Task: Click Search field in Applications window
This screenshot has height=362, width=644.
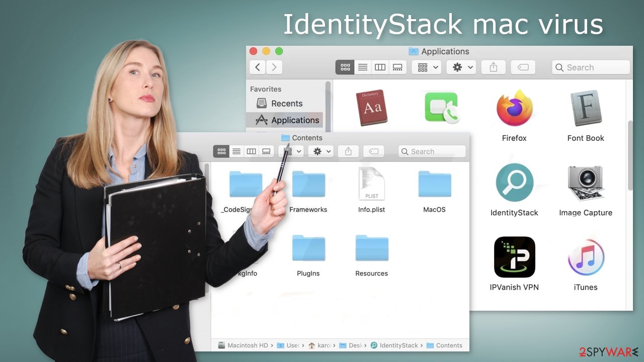Action: (x=591, y=67)
